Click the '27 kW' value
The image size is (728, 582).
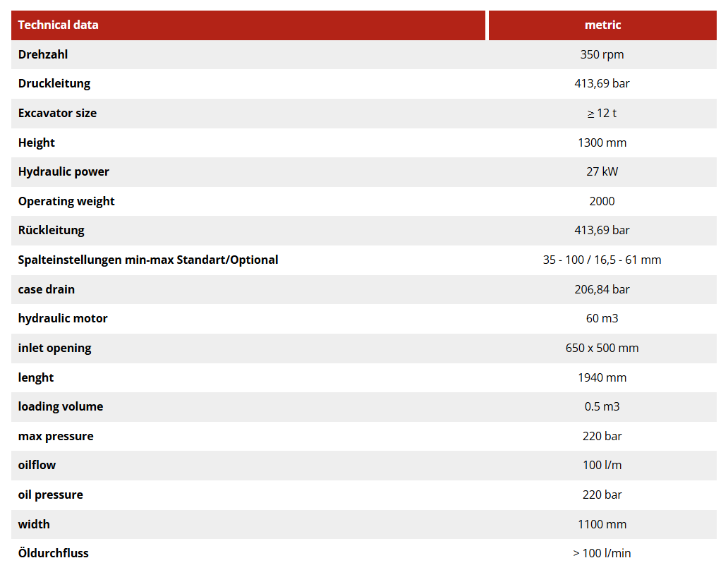602,172
